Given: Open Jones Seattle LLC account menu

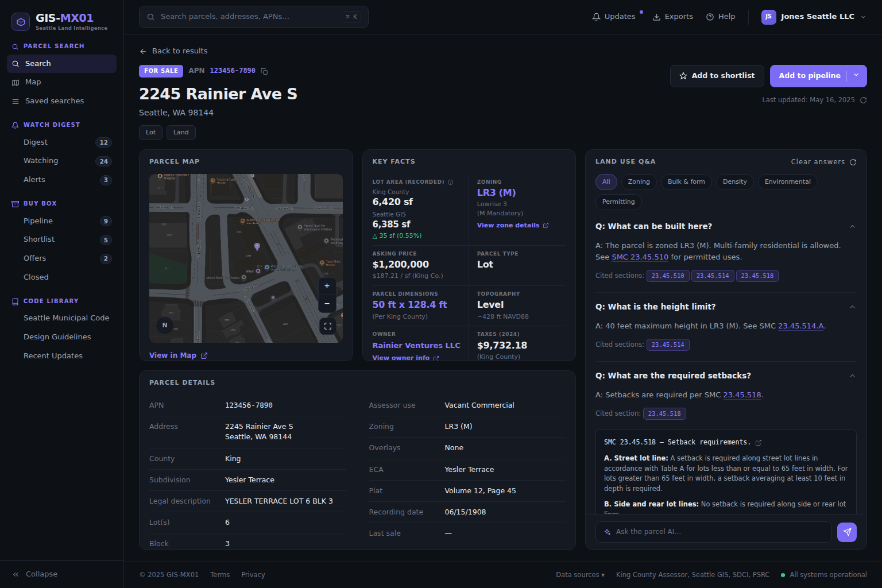Looking at the screenshot, I should click(814, 17).
